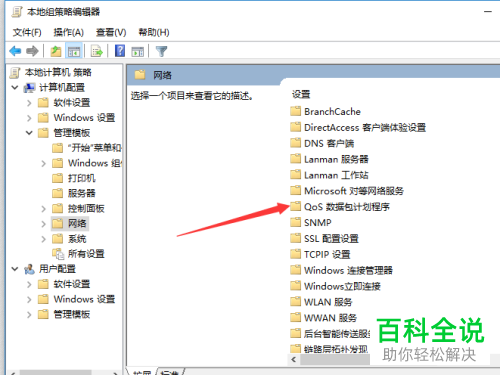Screen dimensions: 500x375
Task: Expand the Windows 组件 tree node
Action: (44, 163)
